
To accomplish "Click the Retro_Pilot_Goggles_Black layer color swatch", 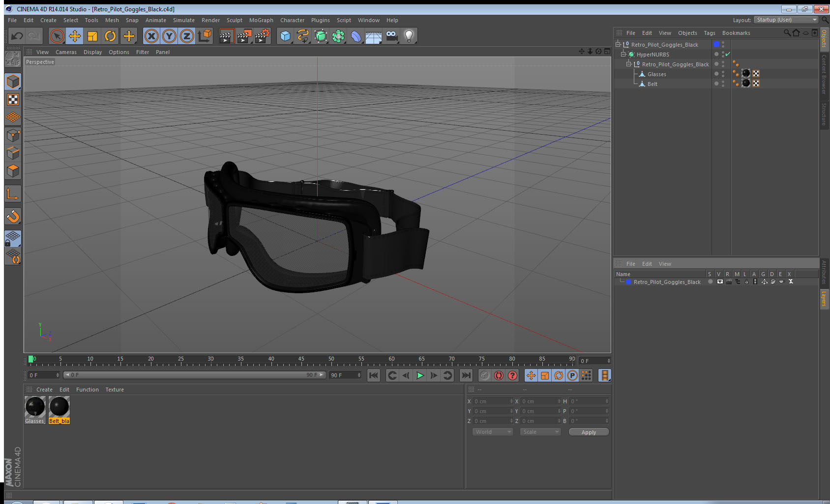I will pyautogui.click(x=628, y=281).
